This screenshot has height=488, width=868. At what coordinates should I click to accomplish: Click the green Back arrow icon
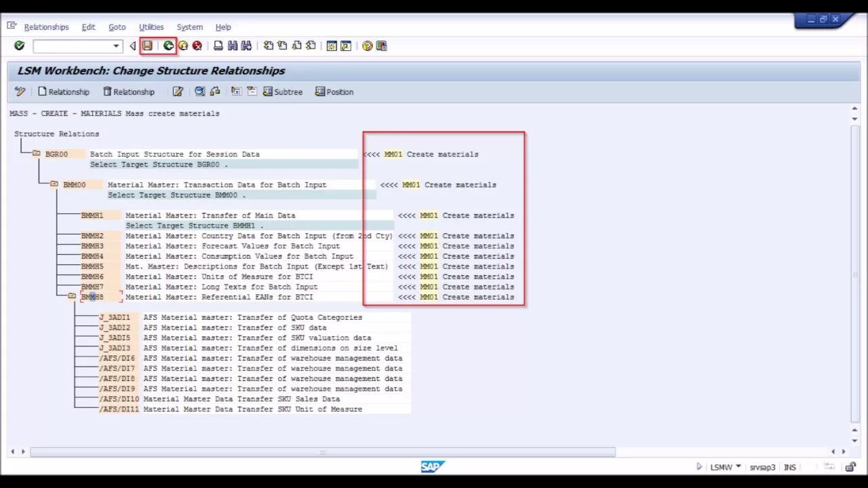coord(168,45)
